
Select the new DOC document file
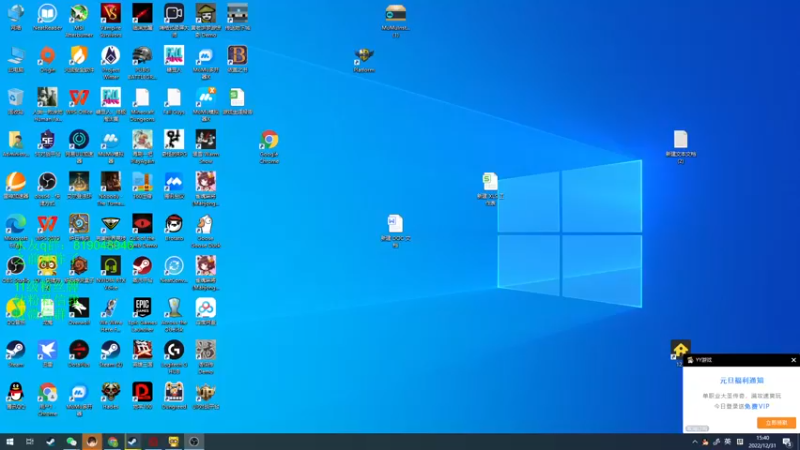click(x=395, y=231)
